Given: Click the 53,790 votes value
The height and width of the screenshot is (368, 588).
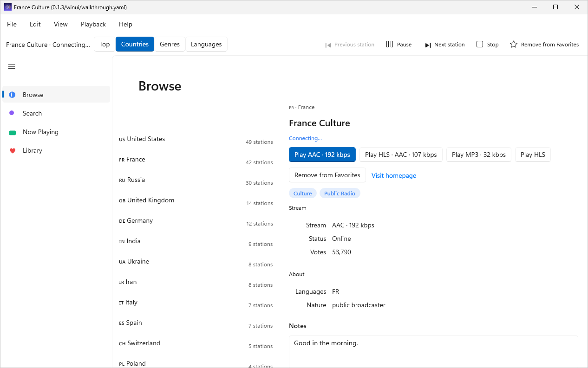Looking at the screenshot, I should tap(341, 252).
